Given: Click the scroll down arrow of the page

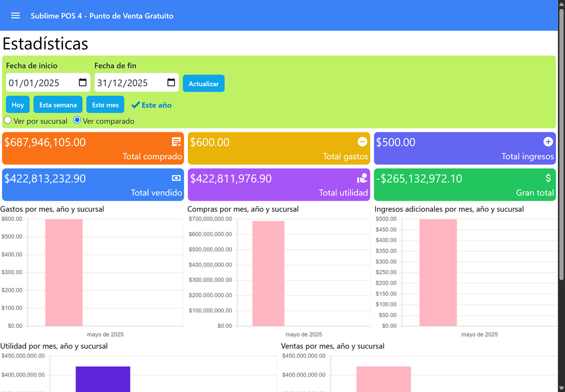Looking at the screenshot, I should coord(561,388).
